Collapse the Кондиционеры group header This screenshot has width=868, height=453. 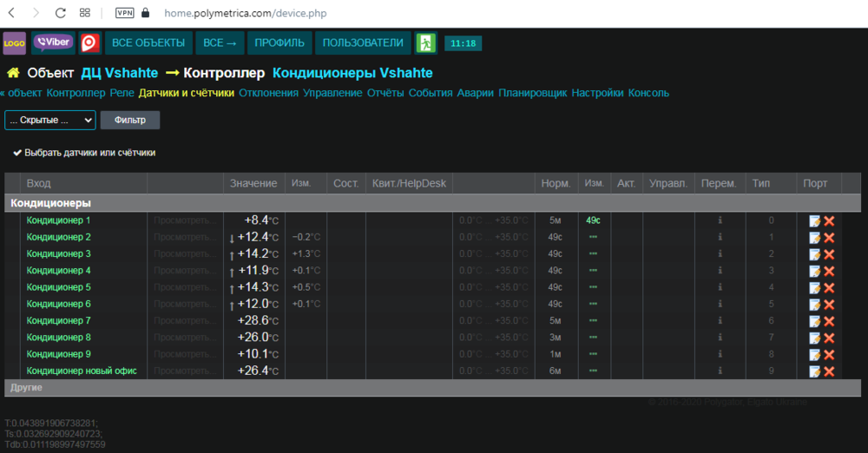(50, 203)
